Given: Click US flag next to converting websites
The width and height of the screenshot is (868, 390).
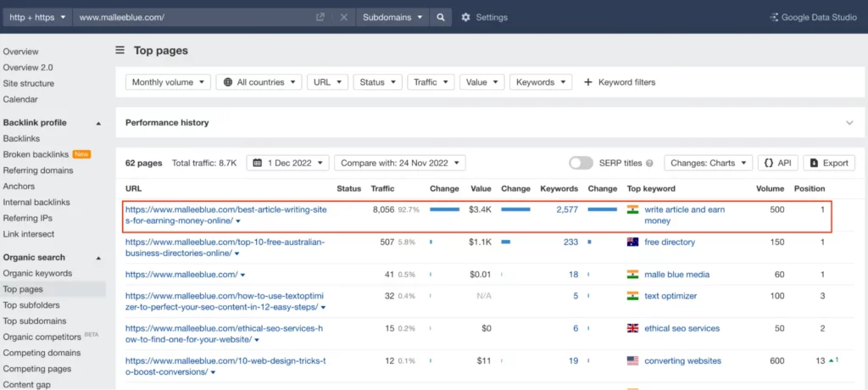Looking at the screenshot, I should tap(632, 360).
